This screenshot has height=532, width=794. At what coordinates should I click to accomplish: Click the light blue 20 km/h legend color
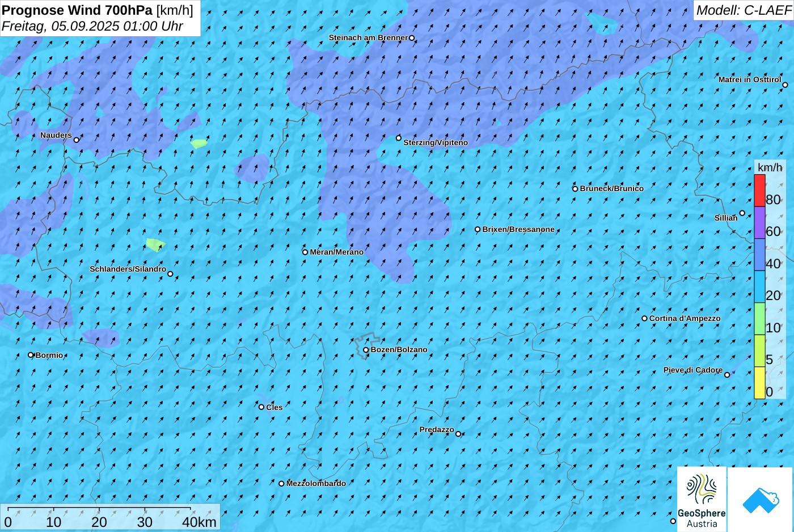759,286
